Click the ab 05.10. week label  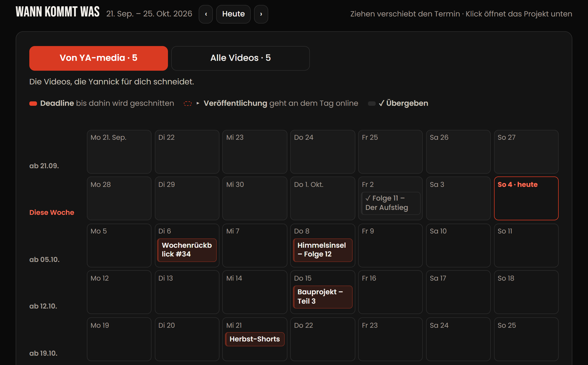(x=44, y=260)
